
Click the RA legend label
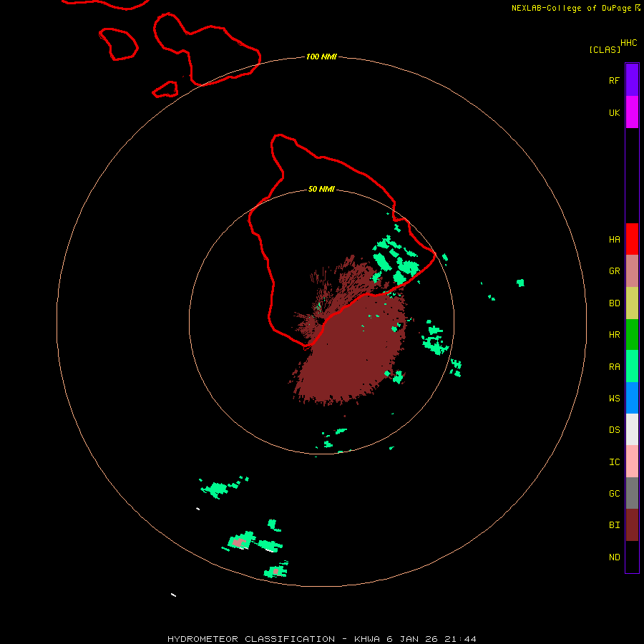point(614,367)
